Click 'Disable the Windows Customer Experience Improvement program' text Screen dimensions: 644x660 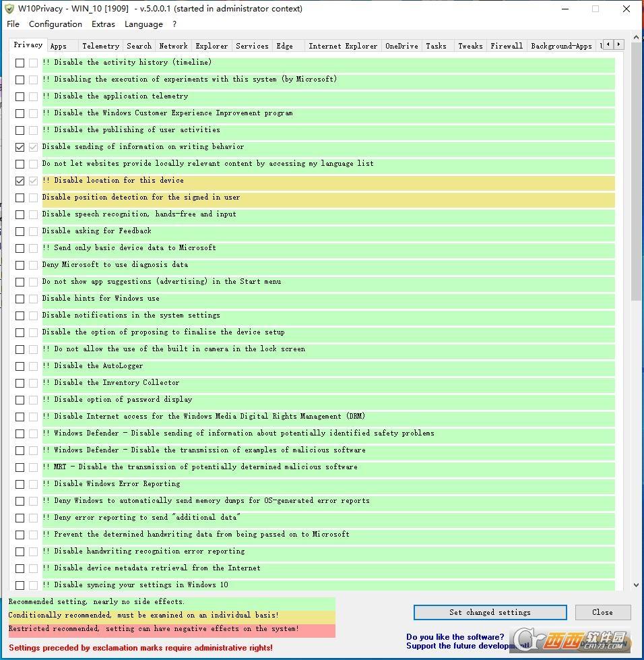(168, 113)
